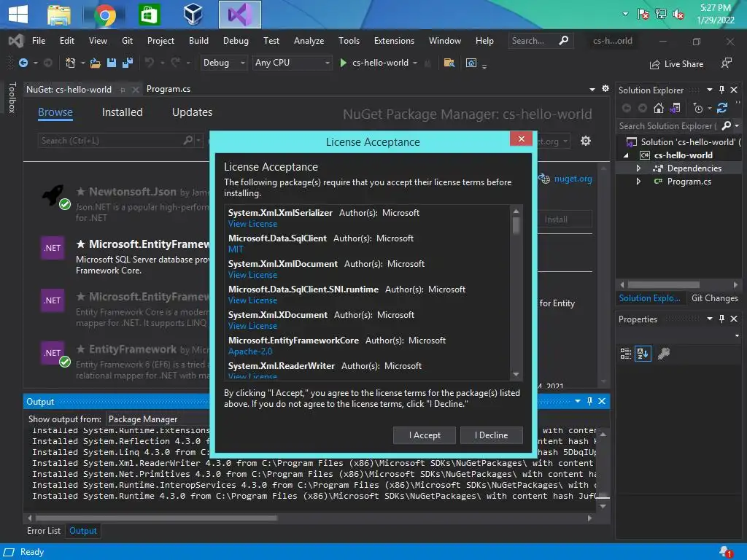Open File Explorer from taskbar

pyautogui.click(x=59, y=15)
